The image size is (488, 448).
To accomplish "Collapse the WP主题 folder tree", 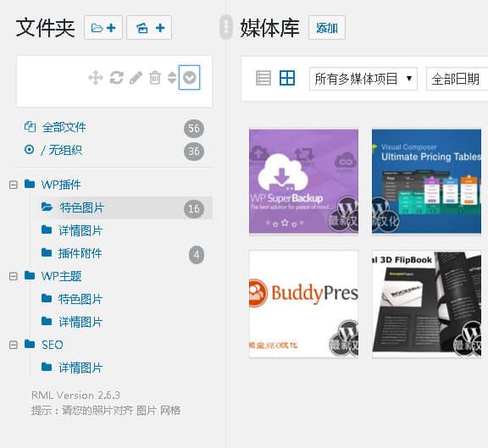I will pyautogui.click(x=13, y=276).
